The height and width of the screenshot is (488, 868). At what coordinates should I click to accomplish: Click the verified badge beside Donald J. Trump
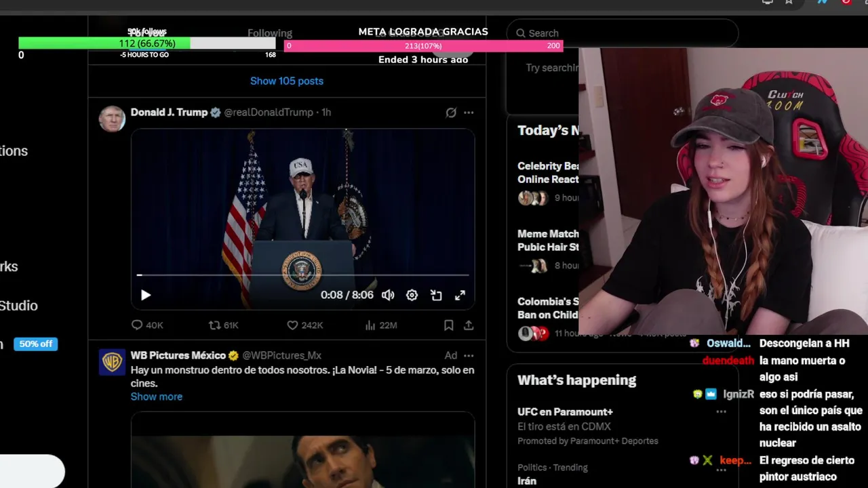point(216,113)
